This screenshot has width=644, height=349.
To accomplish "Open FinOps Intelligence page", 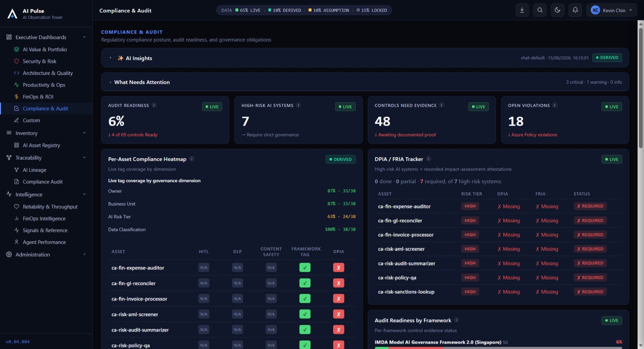I will pos(44,219).
